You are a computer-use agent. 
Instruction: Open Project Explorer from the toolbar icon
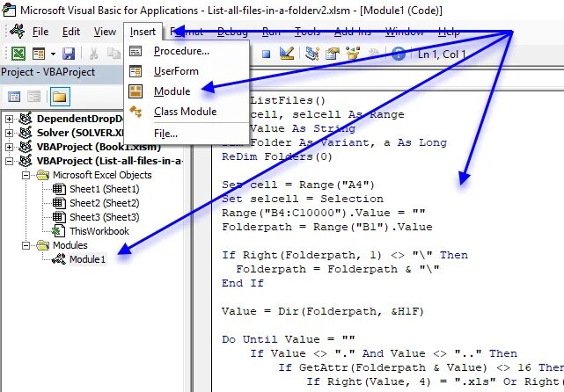[x=311, y=54]
